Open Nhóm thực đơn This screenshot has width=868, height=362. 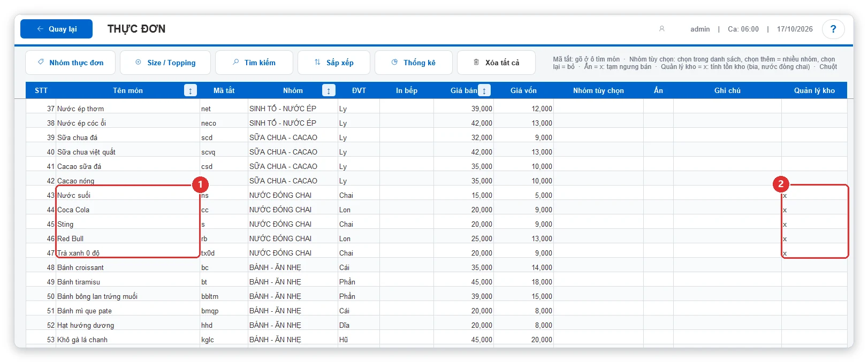[x=70, y=63]
